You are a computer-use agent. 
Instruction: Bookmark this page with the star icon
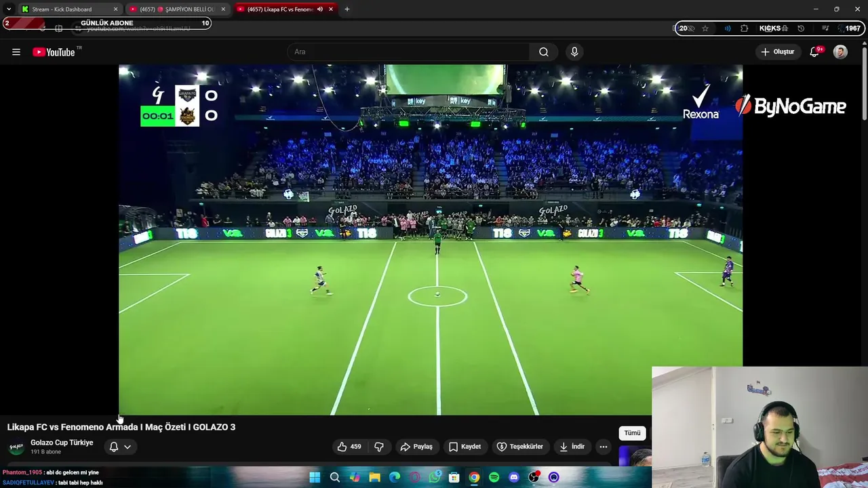705,28
